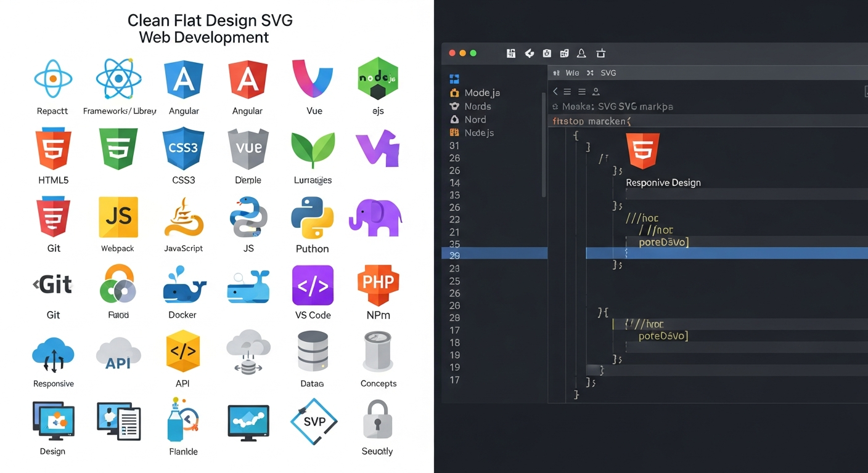Toggle the notifications bell in the title bar
Viewport: 868px width, 473px height.
tap(581, 54)
